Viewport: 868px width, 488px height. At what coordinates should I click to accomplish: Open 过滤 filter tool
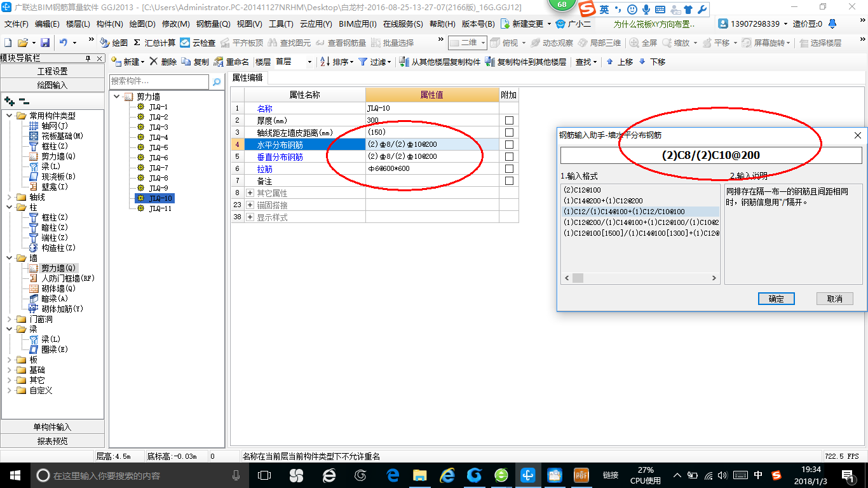[x=375, y=62]
